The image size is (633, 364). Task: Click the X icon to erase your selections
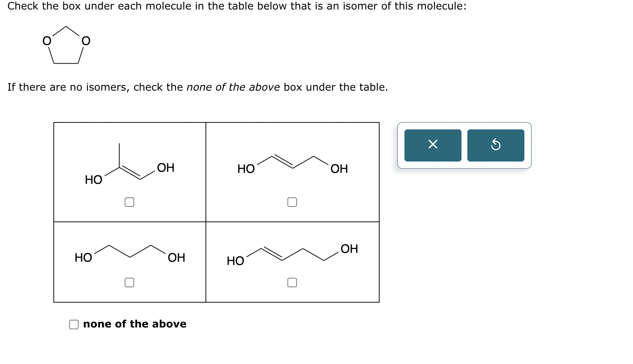[x=433, y=145]
